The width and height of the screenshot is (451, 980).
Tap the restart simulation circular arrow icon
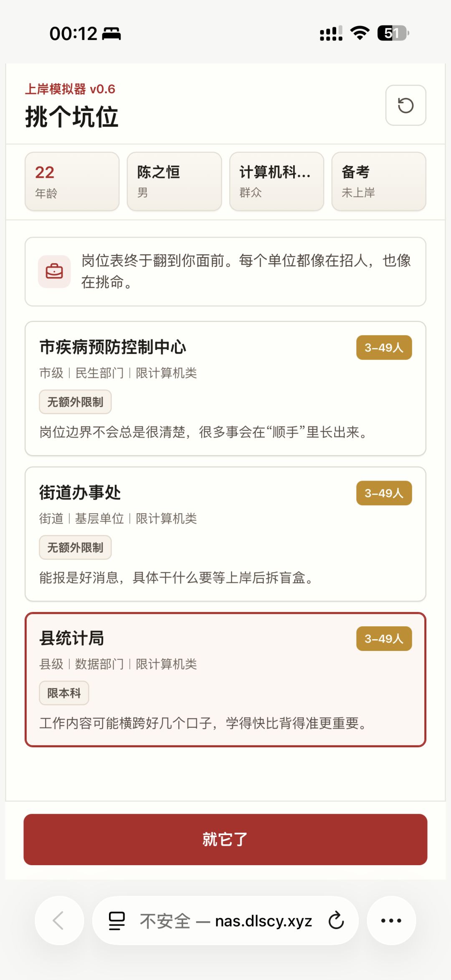(405, 105)
